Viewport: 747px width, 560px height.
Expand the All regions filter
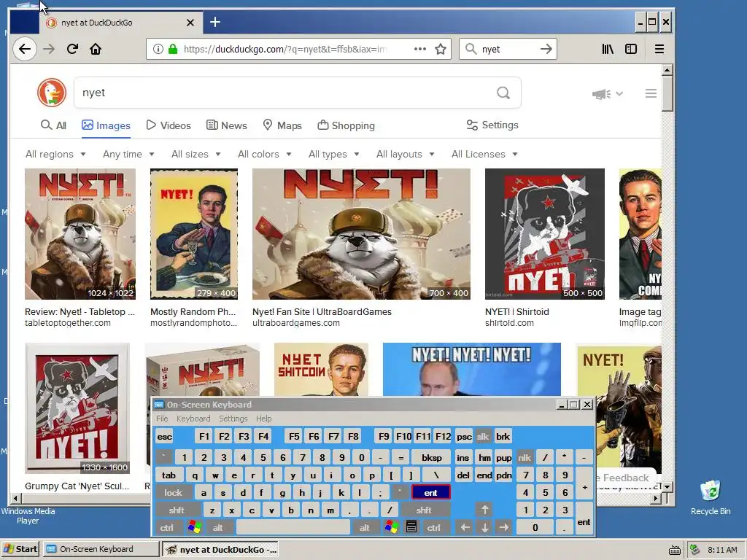point(55,155)
